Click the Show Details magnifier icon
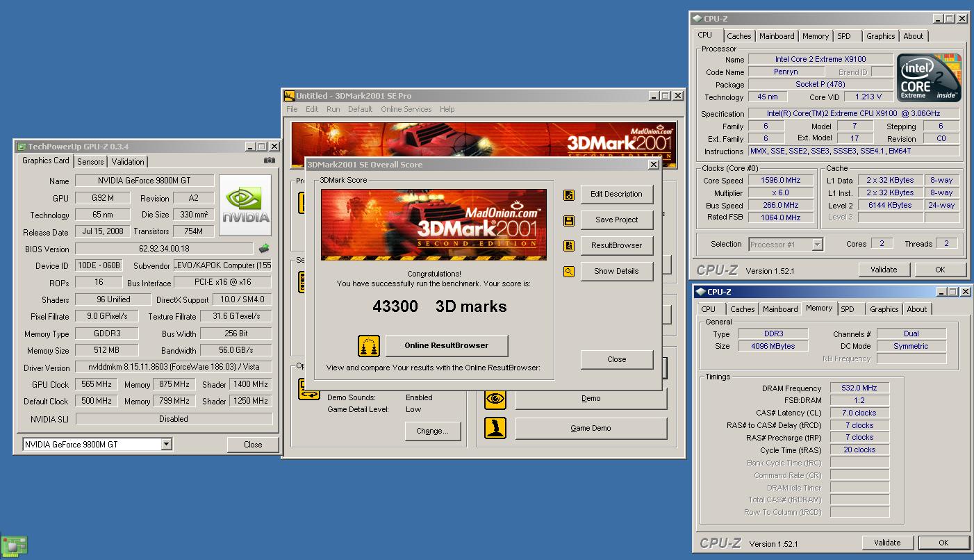The height and width of the screenshot is (560, 974). coord(569,272)
